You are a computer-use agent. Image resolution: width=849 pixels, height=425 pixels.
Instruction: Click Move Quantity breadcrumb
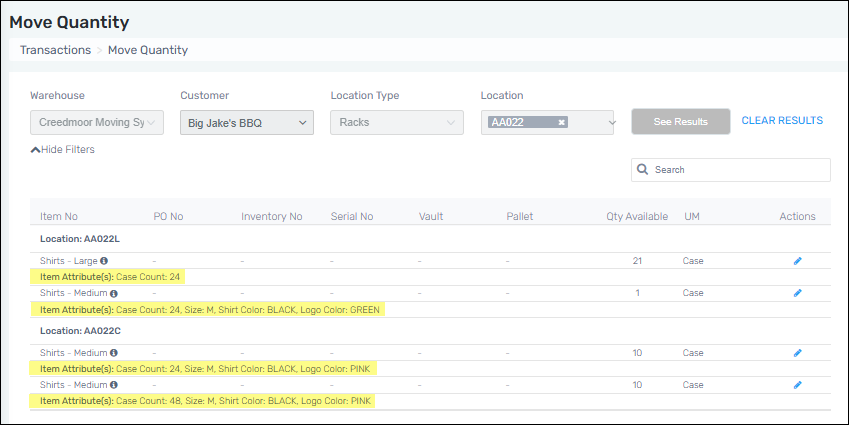pyautogui.click(x=148, y=50)
